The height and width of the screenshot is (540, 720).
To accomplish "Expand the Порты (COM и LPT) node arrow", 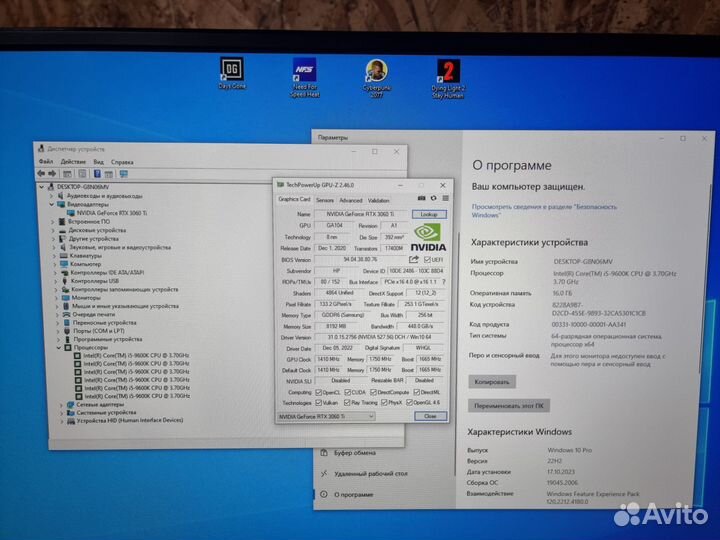I will pos(58,331).
